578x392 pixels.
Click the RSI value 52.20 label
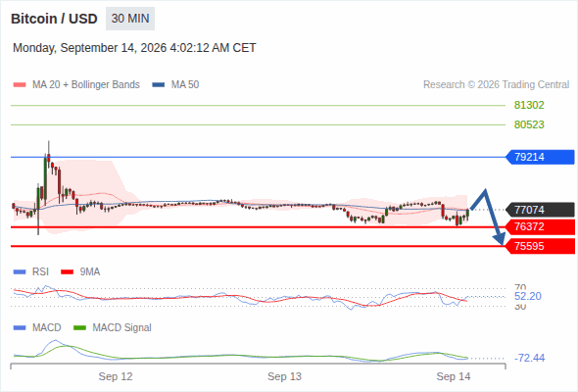(x=528, y=296)
